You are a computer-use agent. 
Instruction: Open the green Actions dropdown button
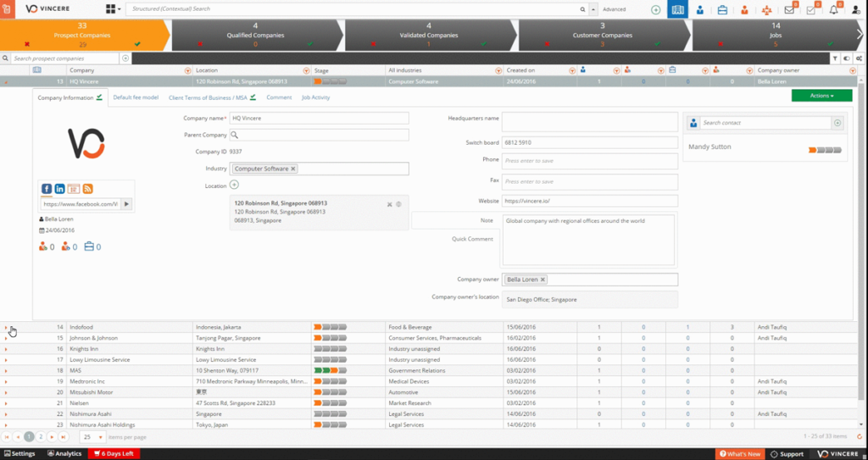pyautogui.click(x=821, y=96)
